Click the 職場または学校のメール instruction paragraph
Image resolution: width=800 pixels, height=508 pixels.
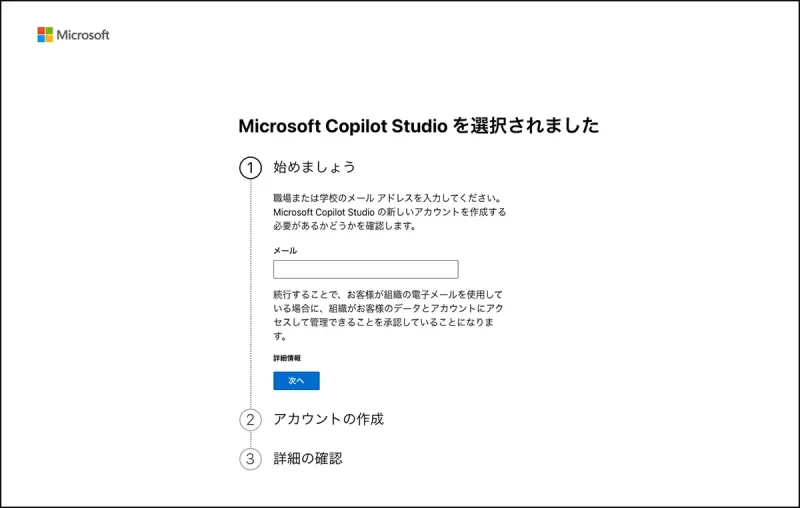tap(389, 212)
